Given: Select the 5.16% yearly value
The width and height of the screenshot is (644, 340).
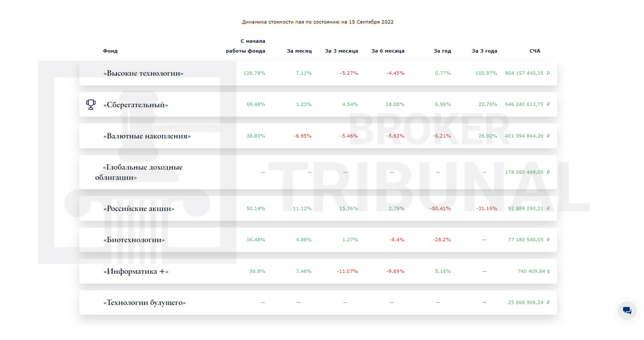Looking at the screenshot, I should pyautogui.click(x=443, y=271).
